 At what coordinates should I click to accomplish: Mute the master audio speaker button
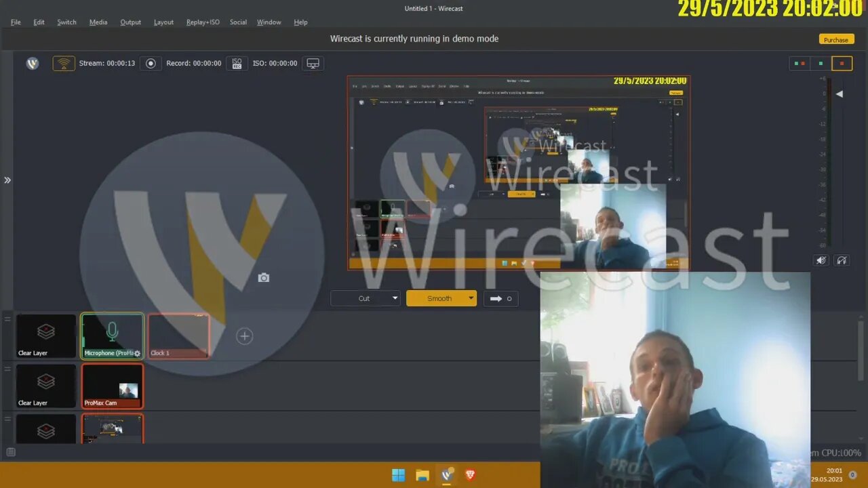821,260
